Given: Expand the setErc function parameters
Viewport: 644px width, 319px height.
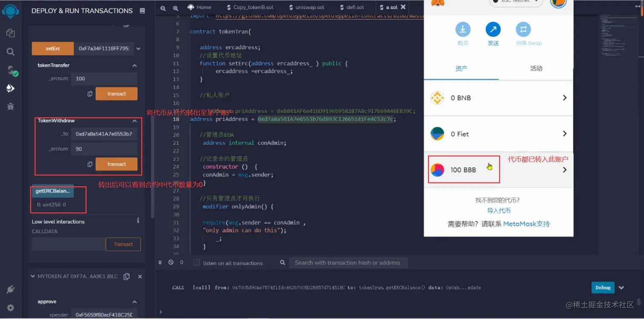Looking at the screenshot, I should point(138,49).
